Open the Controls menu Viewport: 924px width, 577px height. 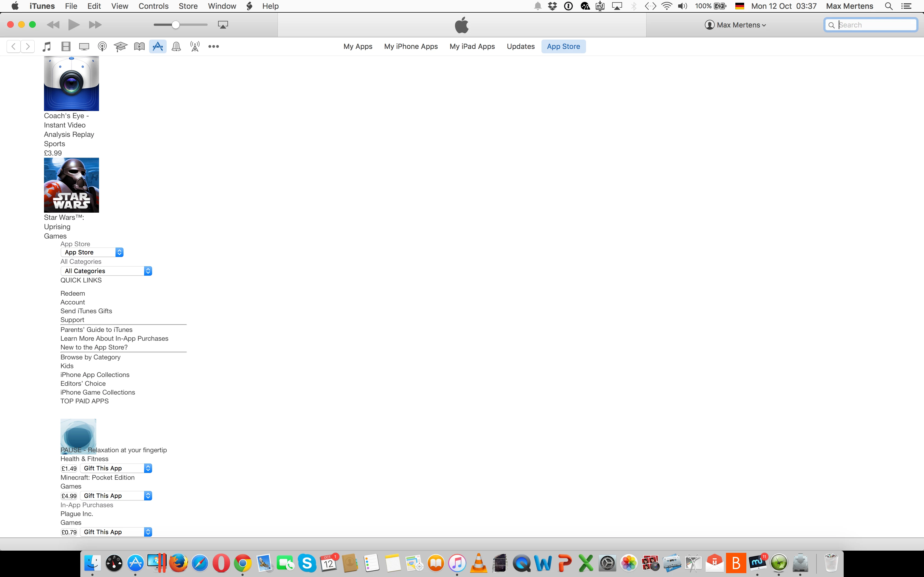pyautogui.click(x=153, y=6)
